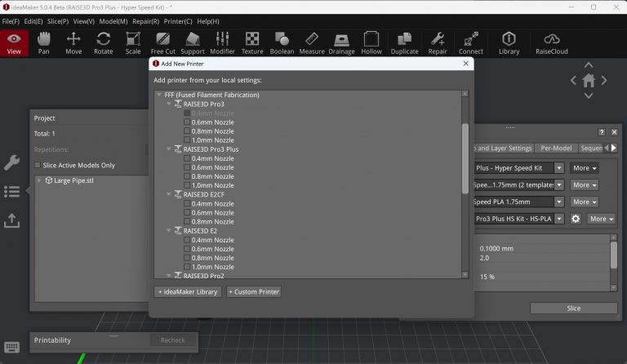This screenshot has height=364, width=627.
Task: Collapse the FFF (Fused Filament Fabrication) group
Action: tap(159, 95)
